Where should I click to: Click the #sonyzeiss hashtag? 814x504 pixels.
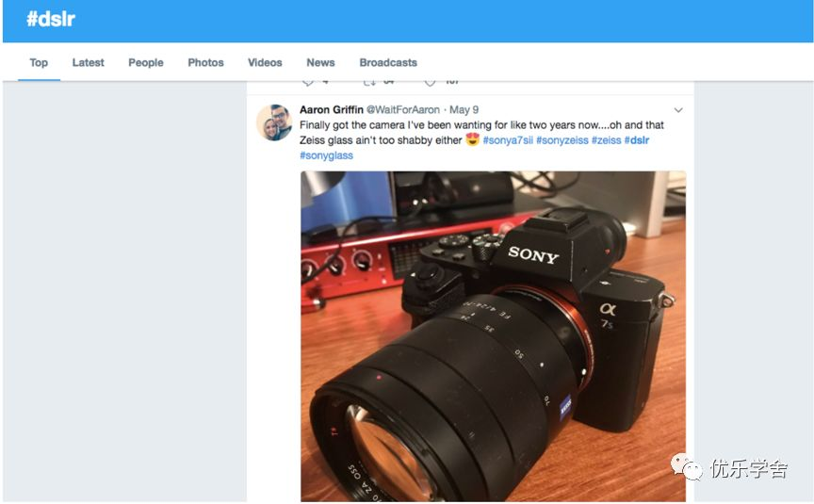click(562, 140)
